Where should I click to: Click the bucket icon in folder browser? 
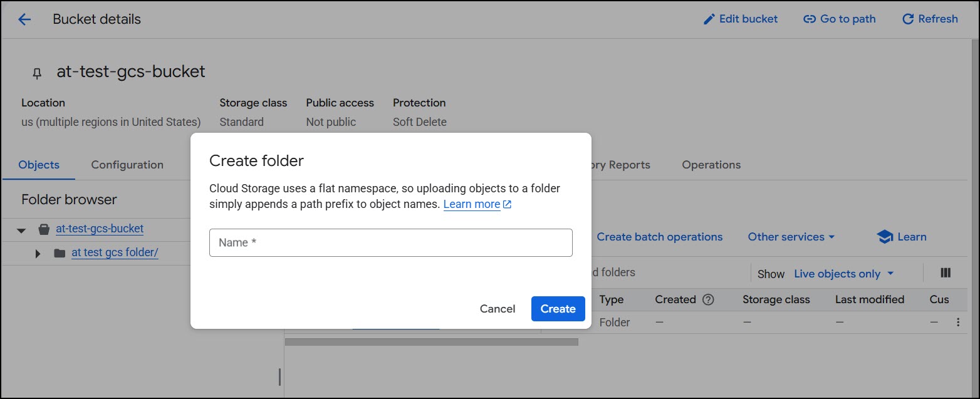(x=43, y=229)
